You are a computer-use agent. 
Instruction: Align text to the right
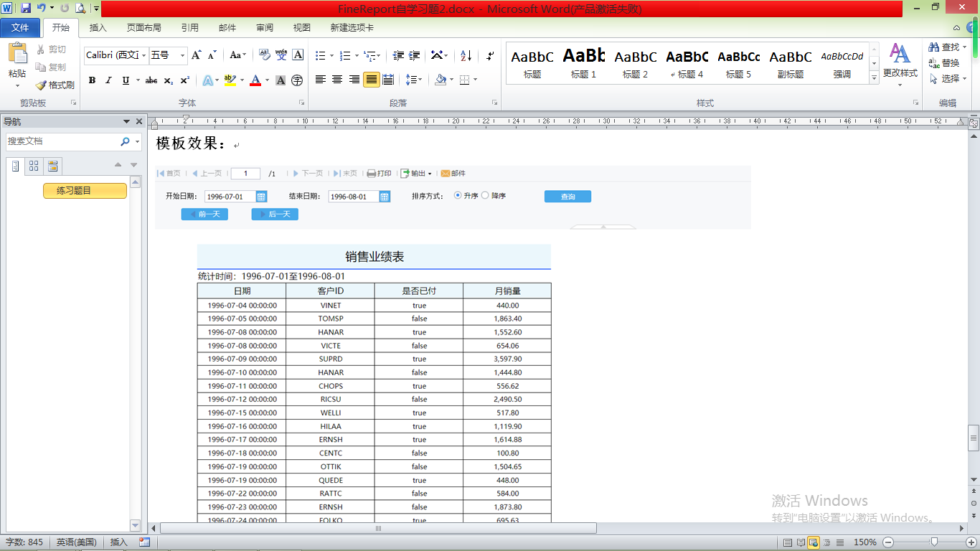click(354, 80)
